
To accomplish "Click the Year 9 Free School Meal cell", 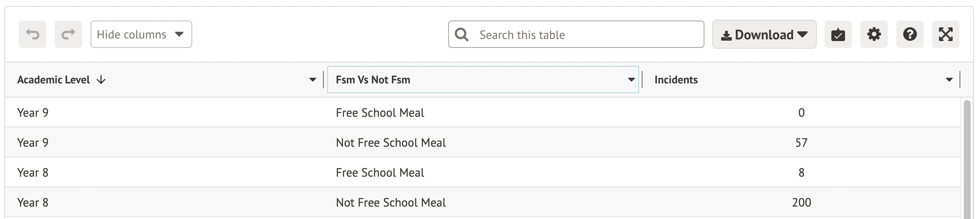I will 380,113.
